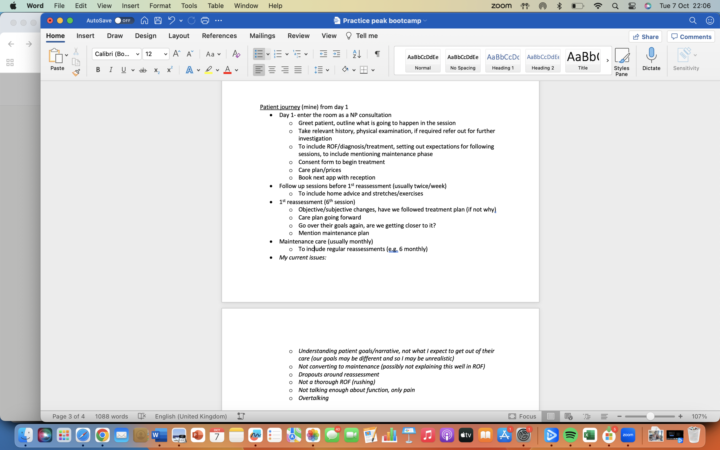The width and height of the screenshot is (720, 450).
Task: Open the Comments button
Action: point(691,36)
